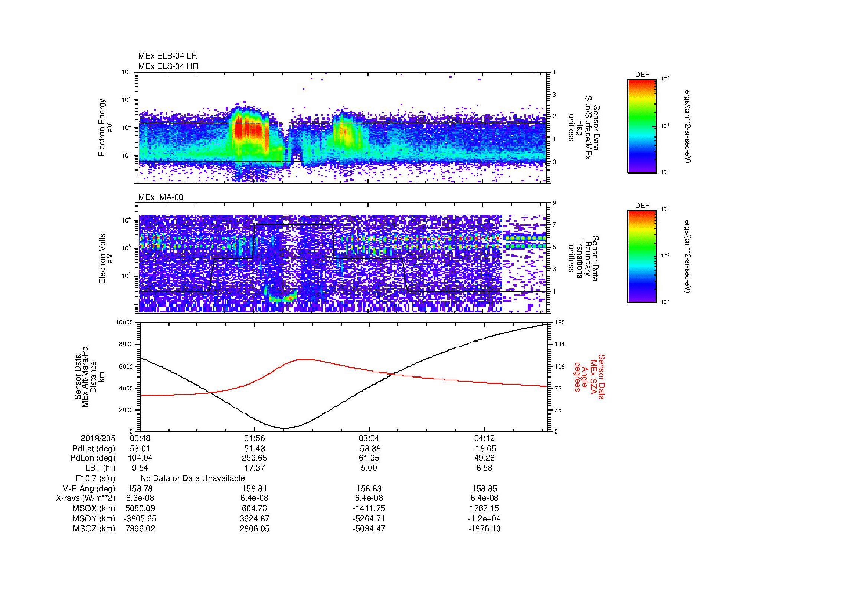The width and height of the screenshot is (868, 613).
Task: Click the MSOY value 3624.87
Action: [255, 518]
